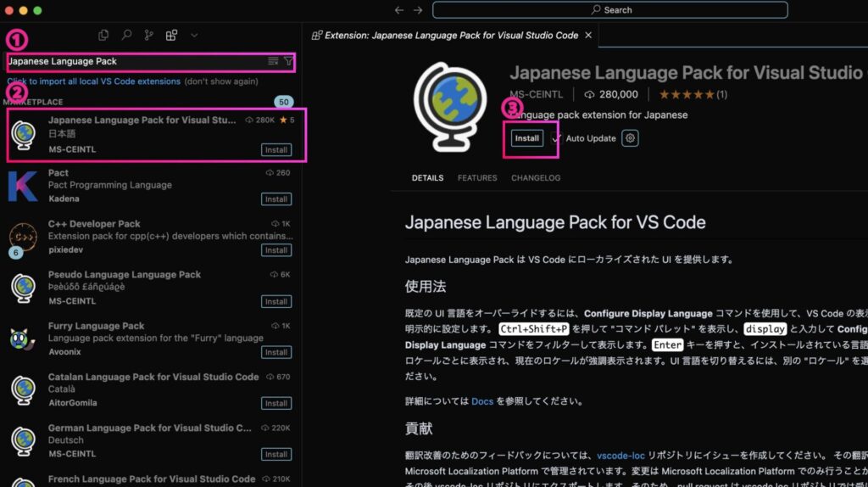Install the Pact extension
Screen dimensions: 868x487
276,199
